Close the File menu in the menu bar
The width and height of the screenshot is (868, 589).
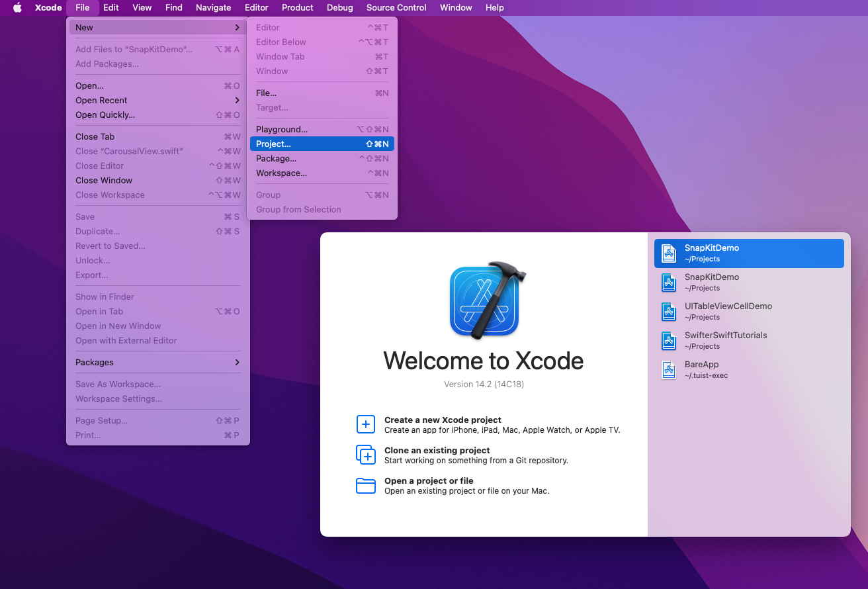(83, 8)
